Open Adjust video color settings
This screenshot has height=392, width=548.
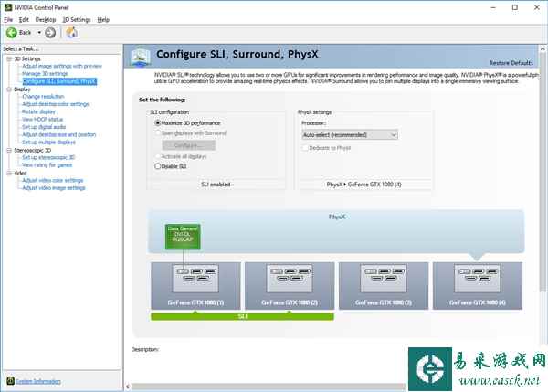click(x=52, y=180)
